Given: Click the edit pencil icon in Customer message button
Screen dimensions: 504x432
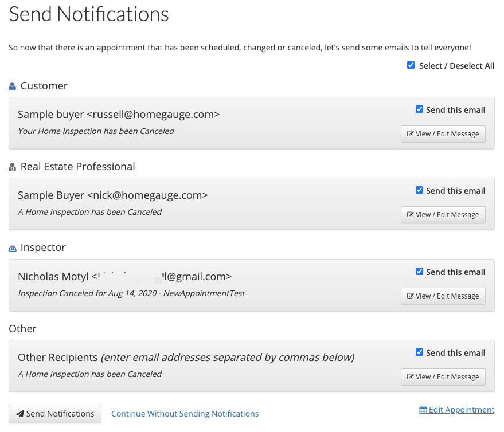Looking at the screenshot, I should coord(410,134).
